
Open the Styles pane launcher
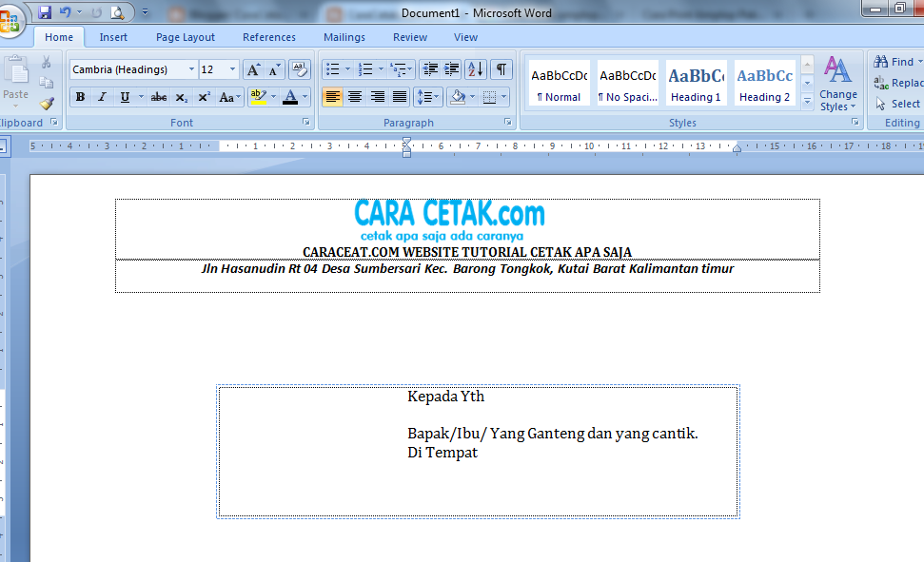pyautogui.click(x=855, y=122)
